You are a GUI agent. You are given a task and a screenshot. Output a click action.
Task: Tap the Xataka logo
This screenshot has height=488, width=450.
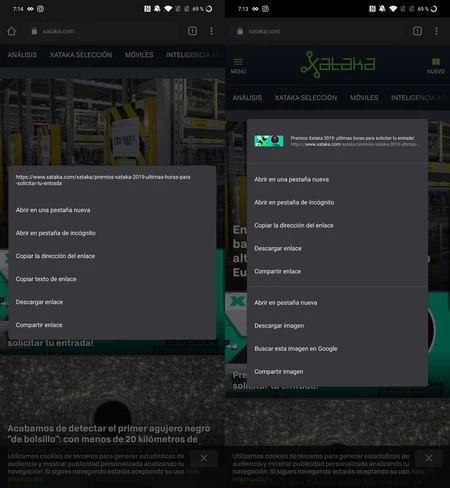[x=338, y=64]
